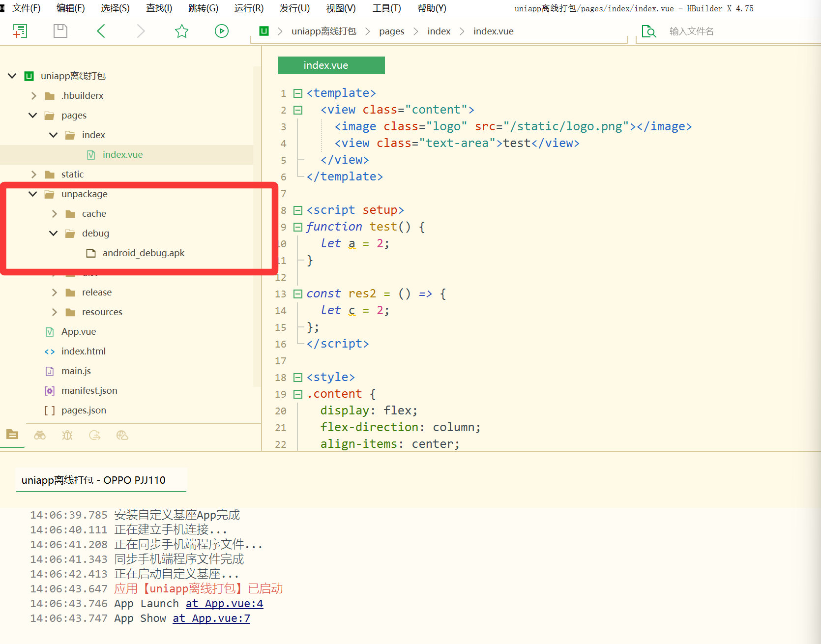
Task: Fold the const res2 block at line 13
Action: click(x=298, y=294)
